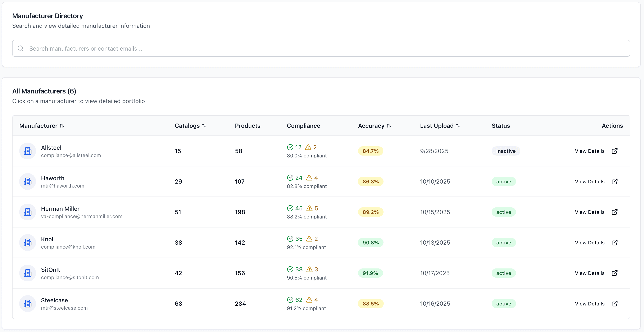The image size is (644, 332).
Task: Click SitOnIt's warning triangle icon
Action: [x=309, y=269]
